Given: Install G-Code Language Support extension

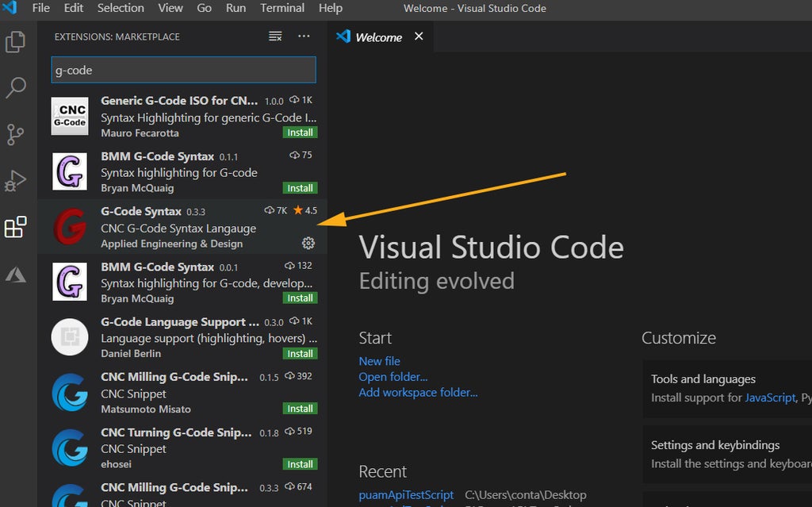Looking at the screenshot, I should [301, 354].
